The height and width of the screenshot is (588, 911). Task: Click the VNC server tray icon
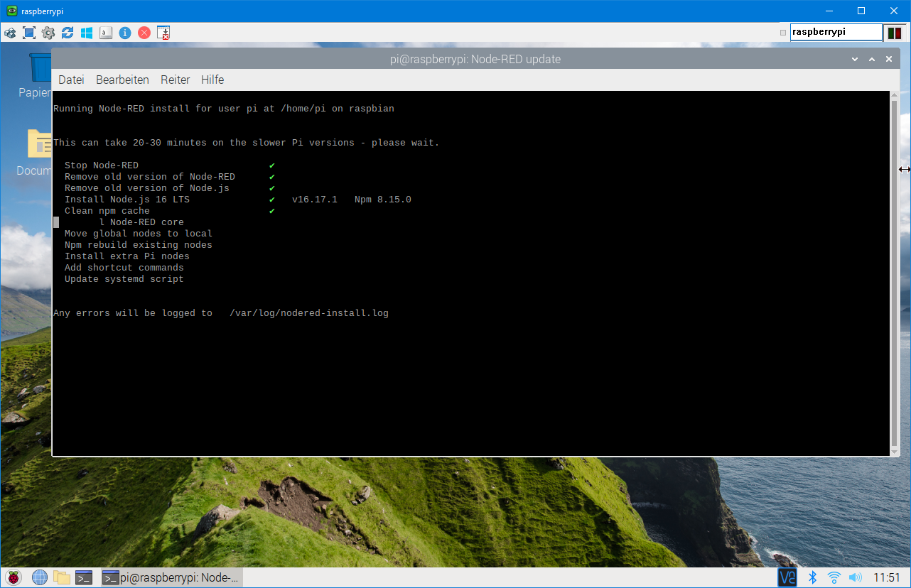(x=787, y=577)
